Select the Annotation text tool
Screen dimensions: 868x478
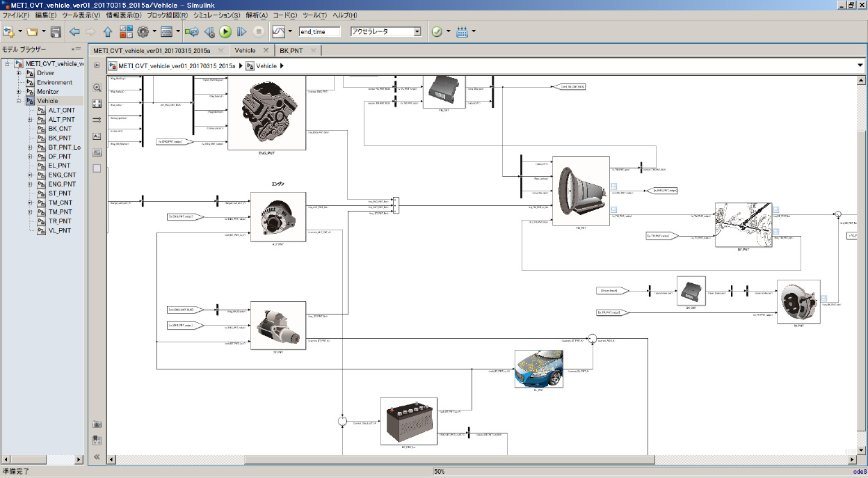point(97,136)
